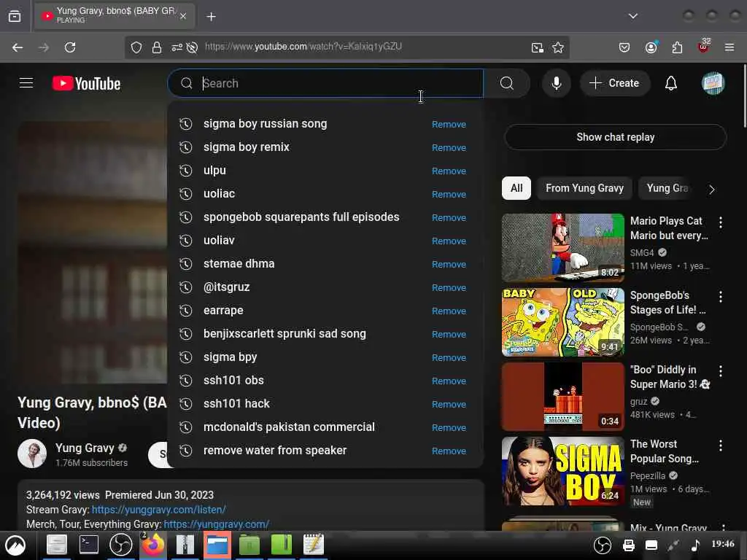747x560 pixels.
Task: Go back with the browser back arrow
Action: pyautogui.click(x=18, y=47)
